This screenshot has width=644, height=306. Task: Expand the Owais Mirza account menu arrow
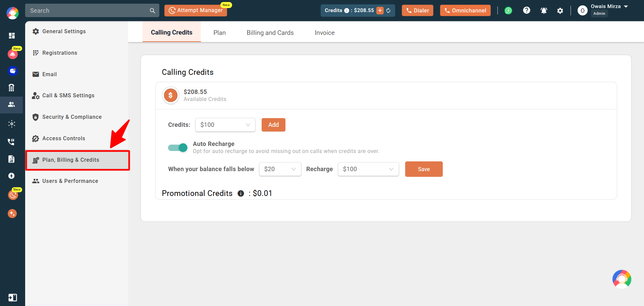[626, 6]
